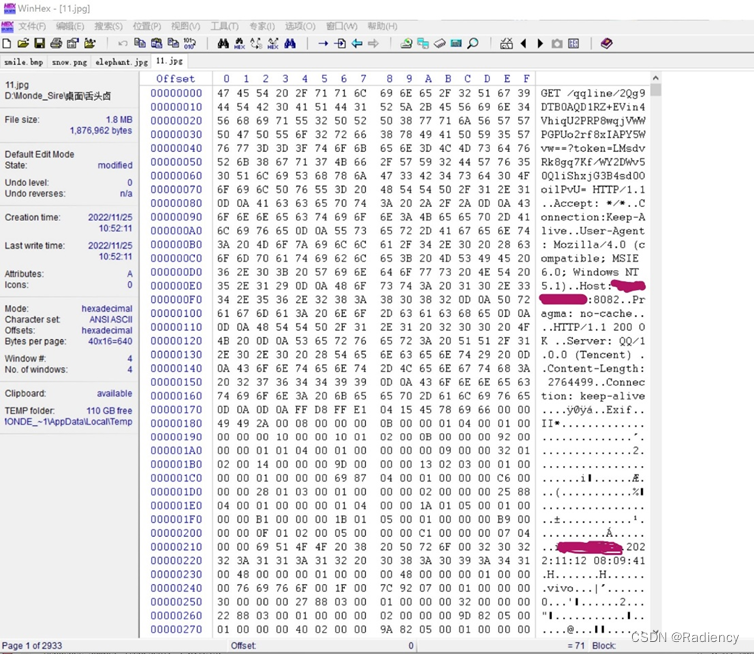The image size is (754, 654).
Task: Click the '1,876,962 bytes' file size value
Action: click(x=101, y=131)
